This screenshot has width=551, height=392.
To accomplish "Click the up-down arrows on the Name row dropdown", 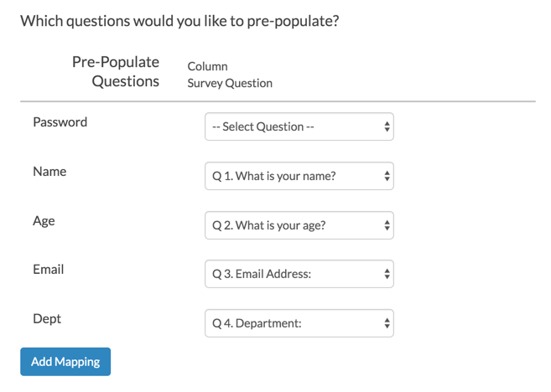I will (x=387, y=177).
